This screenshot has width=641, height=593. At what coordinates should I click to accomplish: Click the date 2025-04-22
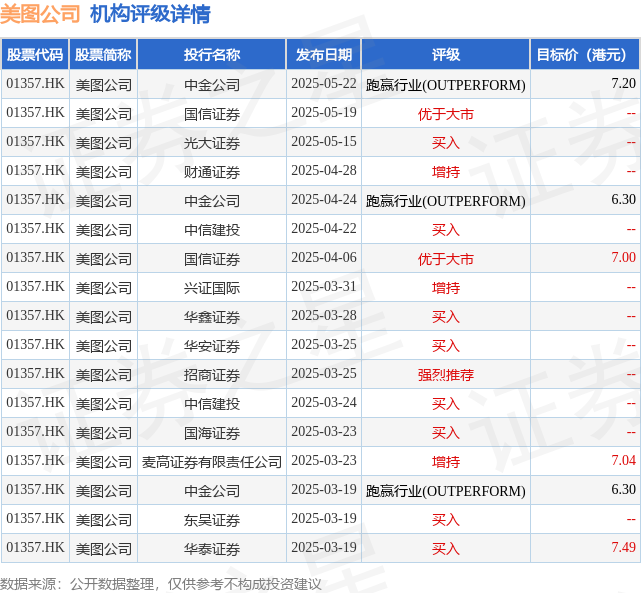tap(324, 229)
